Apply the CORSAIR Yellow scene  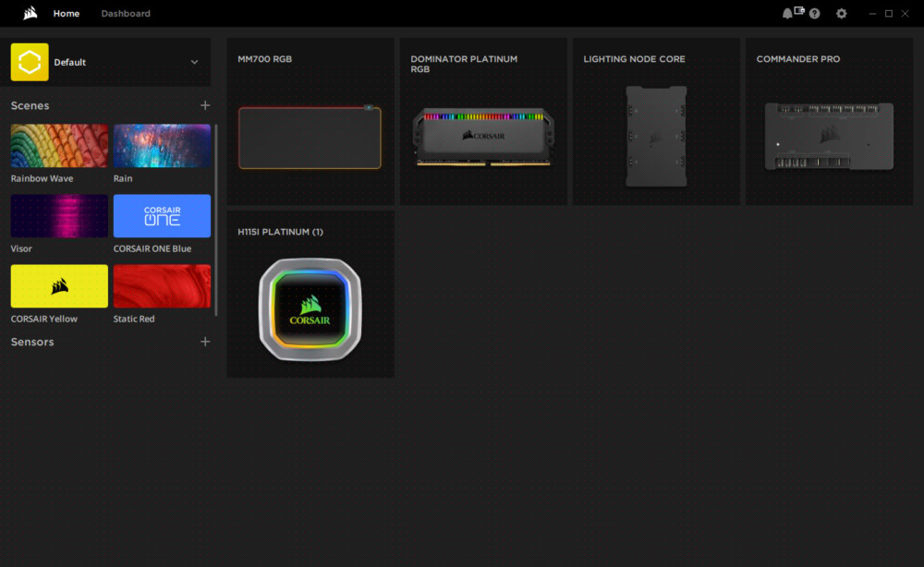59,285
